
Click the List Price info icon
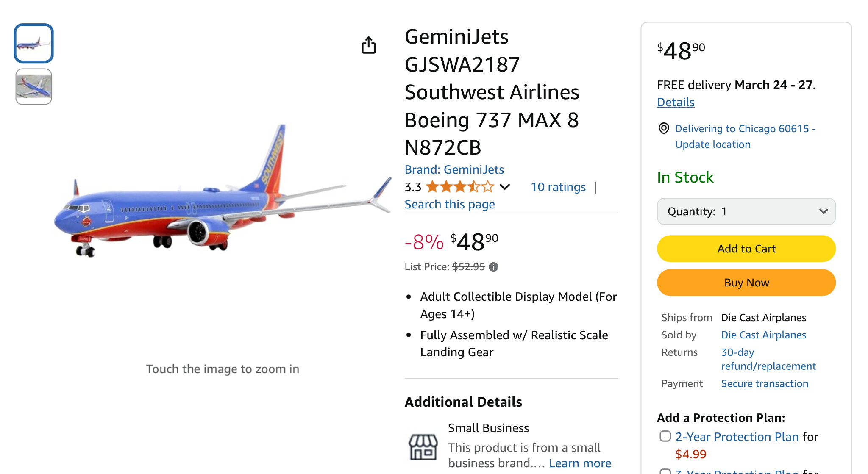(493, 267)
